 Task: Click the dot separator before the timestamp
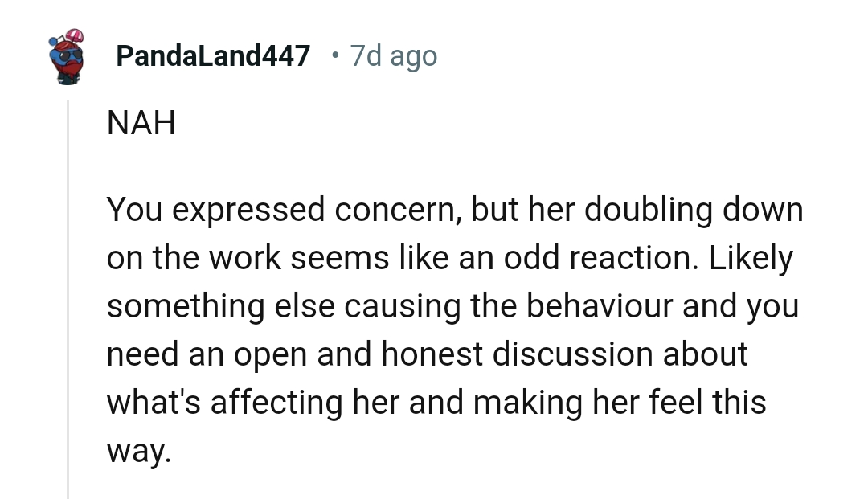click(334, 55)
